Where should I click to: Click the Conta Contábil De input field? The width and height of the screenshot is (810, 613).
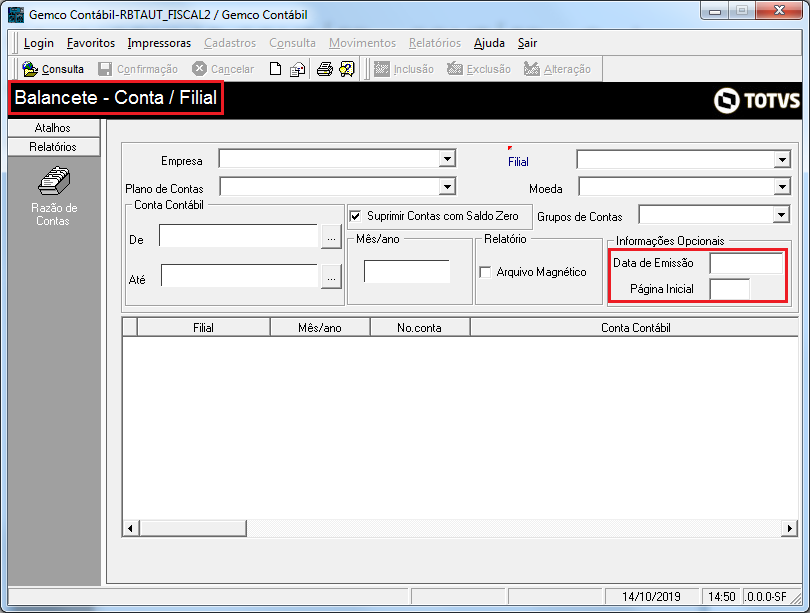point(238,236)
